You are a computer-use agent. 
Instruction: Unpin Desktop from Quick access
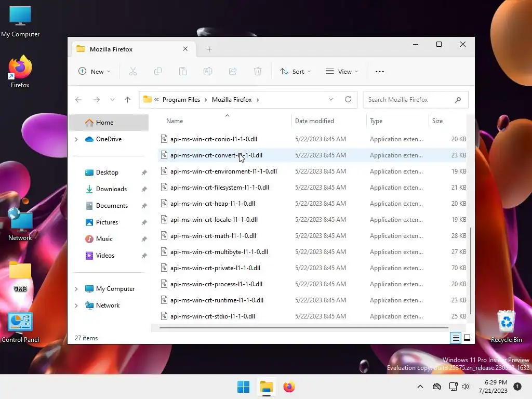[x=144, y=172]
